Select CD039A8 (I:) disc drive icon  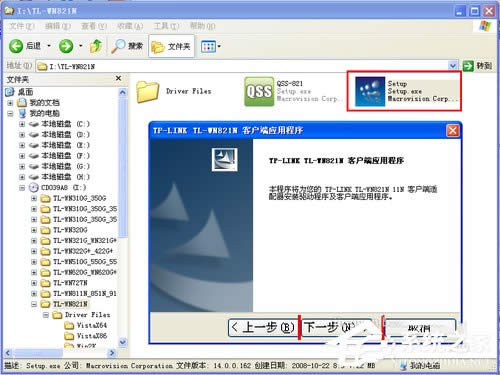(x=34, y=188)
